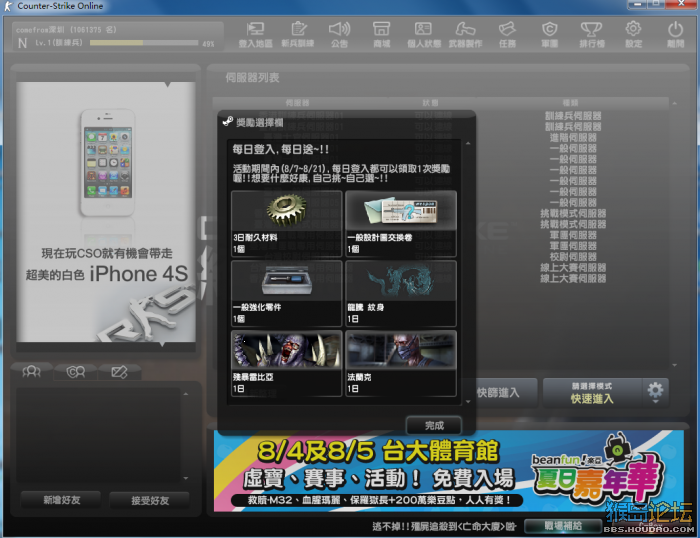
Task: Click reward dialog scroll down arrow
Action: click(468, 401)
